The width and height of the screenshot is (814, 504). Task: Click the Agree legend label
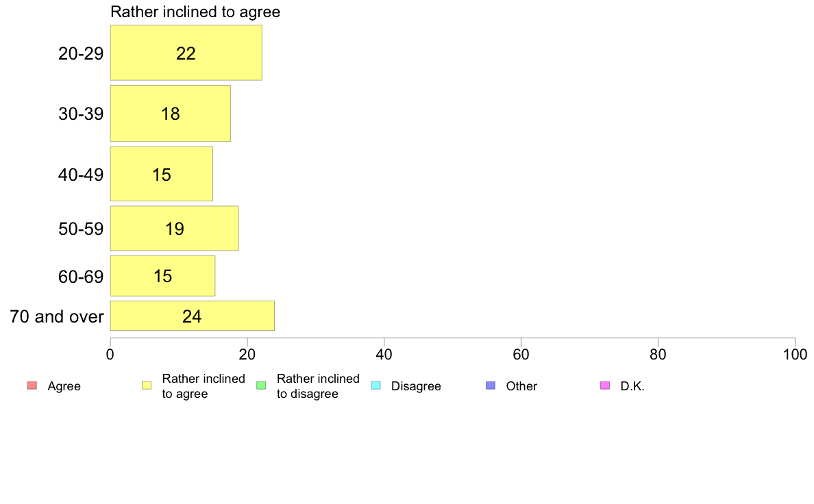(64, 386)
